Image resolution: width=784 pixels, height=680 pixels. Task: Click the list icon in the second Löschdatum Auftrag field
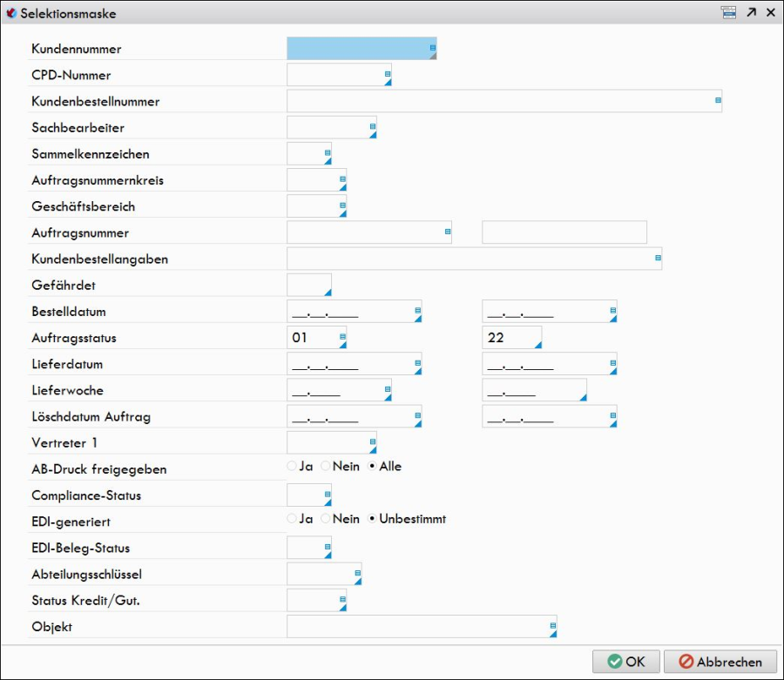tap(613, 415)
